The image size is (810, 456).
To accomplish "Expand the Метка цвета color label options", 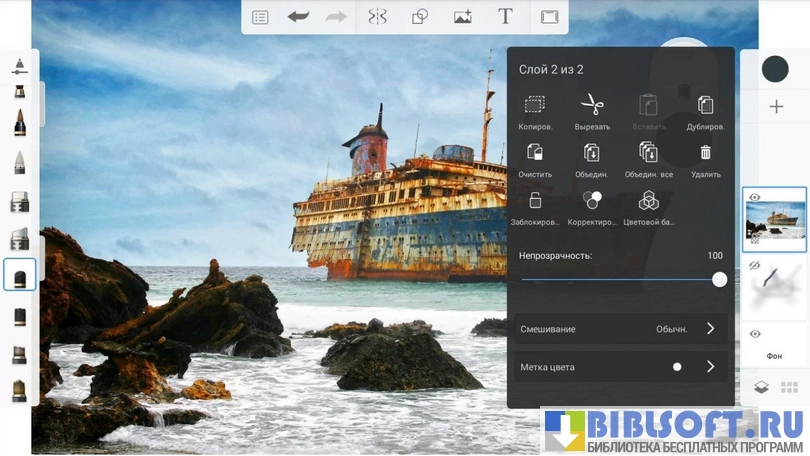I will coord(710,367).
